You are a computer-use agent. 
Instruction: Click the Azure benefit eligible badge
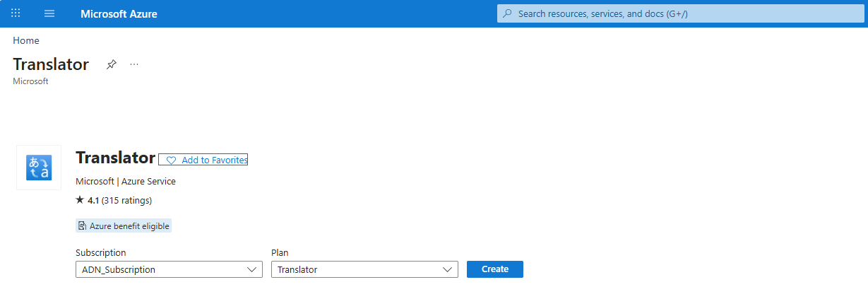[124, 225]
